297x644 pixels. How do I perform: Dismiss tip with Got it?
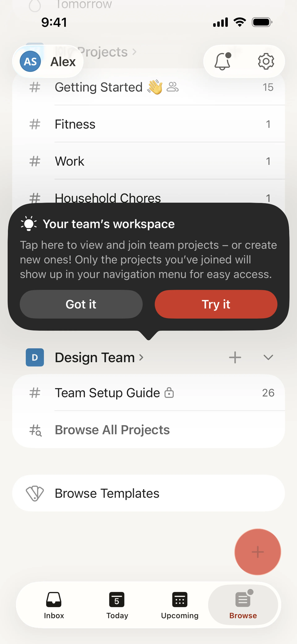pos(81,304)
